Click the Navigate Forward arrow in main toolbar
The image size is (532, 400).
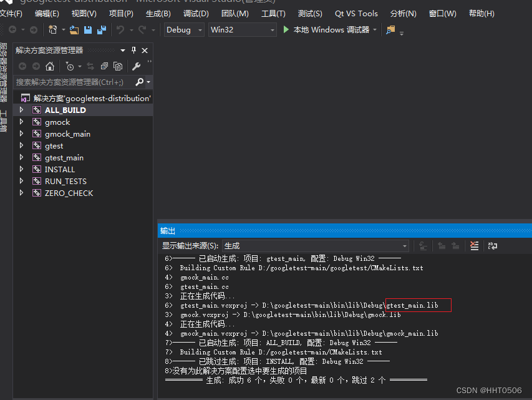pyautogui.click(x=33, y=30)
